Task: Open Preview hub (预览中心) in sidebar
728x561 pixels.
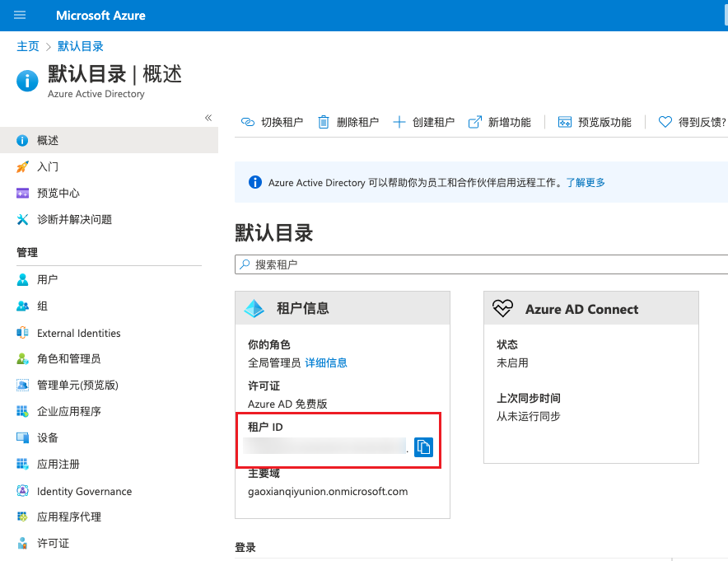Action: pos(58,194)
